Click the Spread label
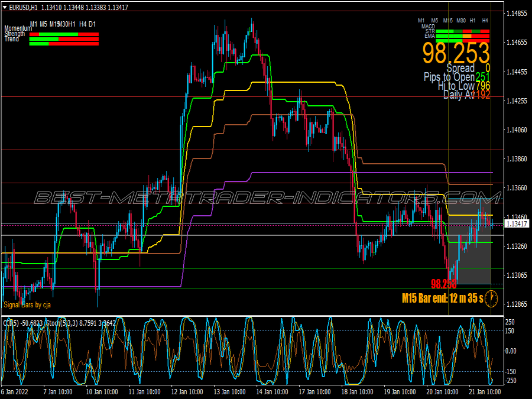Image resolution: width=532 pixels, height=399 pixels. 460,68
